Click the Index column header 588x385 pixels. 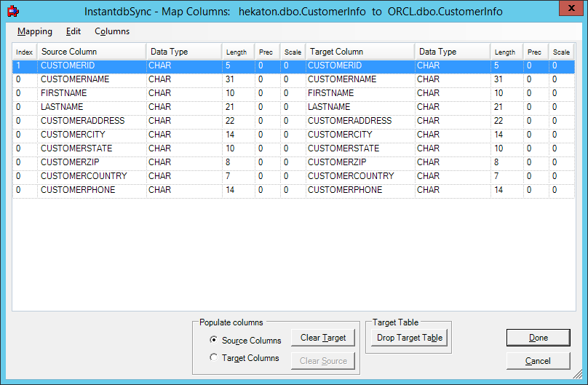[25, 52]
